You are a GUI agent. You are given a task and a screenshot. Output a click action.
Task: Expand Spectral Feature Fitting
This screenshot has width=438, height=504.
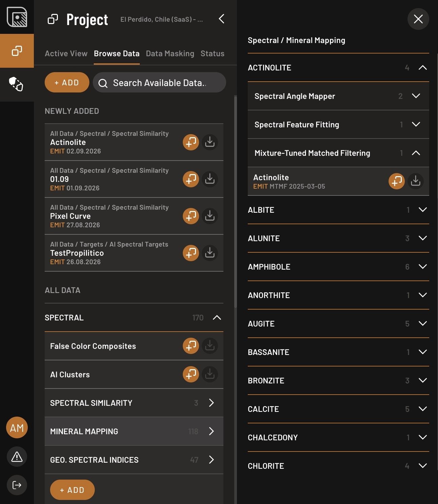416,125
